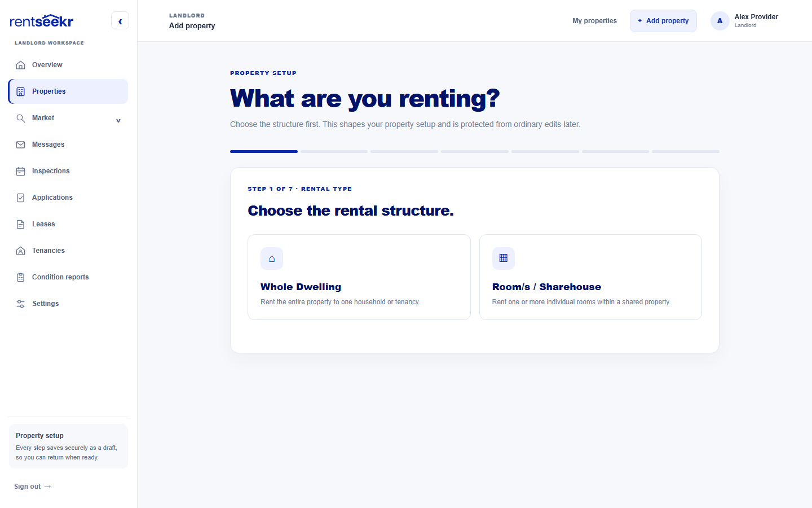The image size is (812, 508).
Task: Click the plus icon on Add property
Action: (x=640, y=21)
